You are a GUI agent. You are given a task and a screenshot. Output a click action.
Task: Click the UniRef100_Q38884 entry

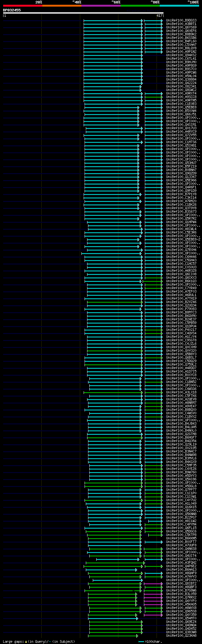click(x=181, y=79)
